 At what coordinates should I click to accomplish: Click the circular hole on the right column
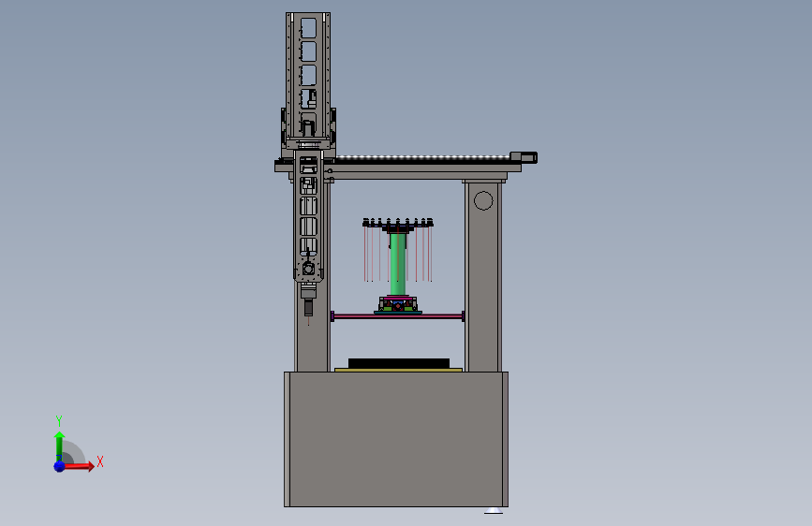click(483, 200)
